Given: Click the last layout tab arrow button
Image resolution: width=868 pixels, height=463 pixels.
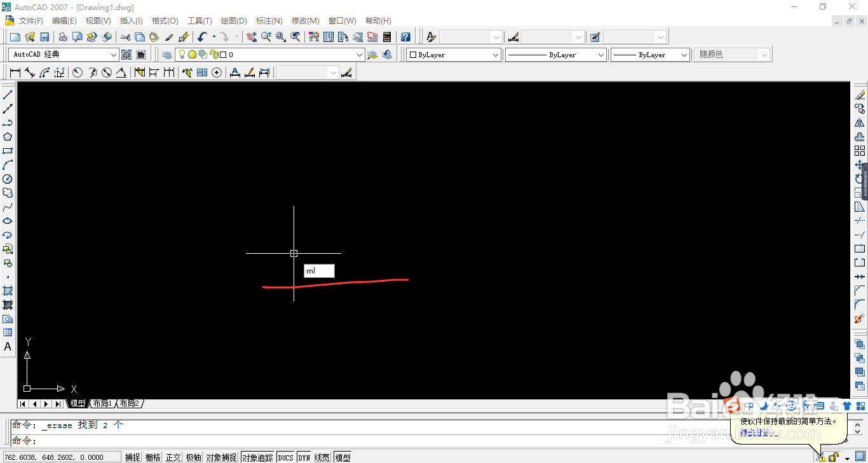Looking at the screenshot, I should click(58, 404).
